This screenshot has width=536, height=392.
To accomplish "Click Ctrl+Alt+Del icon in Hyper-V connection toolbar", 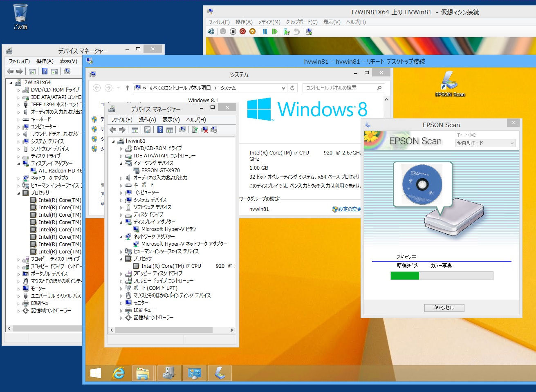I will pyautogui.click(x=211, y=31).
